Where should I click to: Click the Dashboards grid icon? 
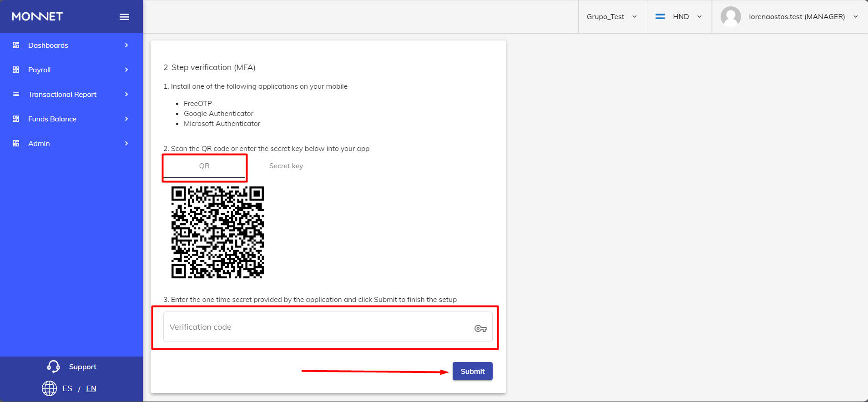[16, 45]
